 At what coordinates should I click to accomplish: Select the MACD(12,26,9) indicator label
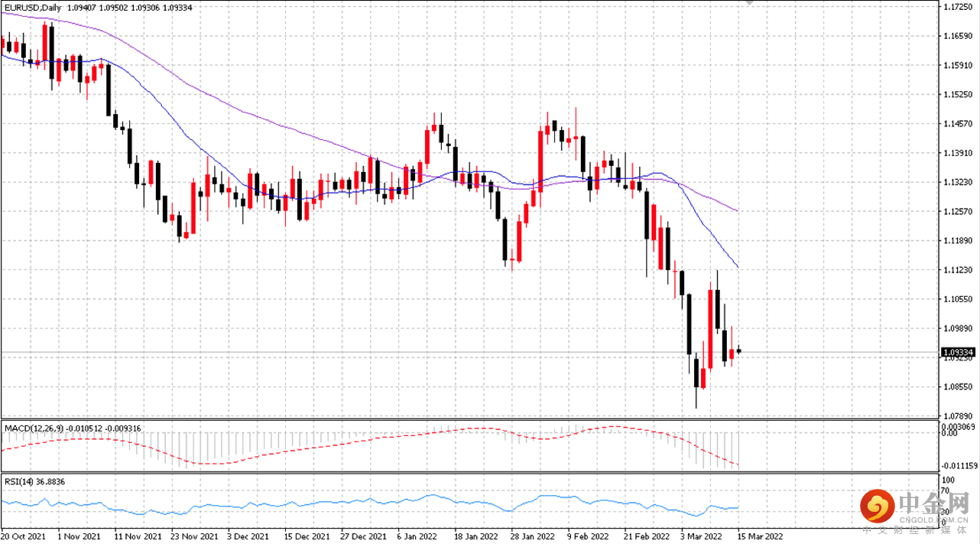click(x=34, y=428)
